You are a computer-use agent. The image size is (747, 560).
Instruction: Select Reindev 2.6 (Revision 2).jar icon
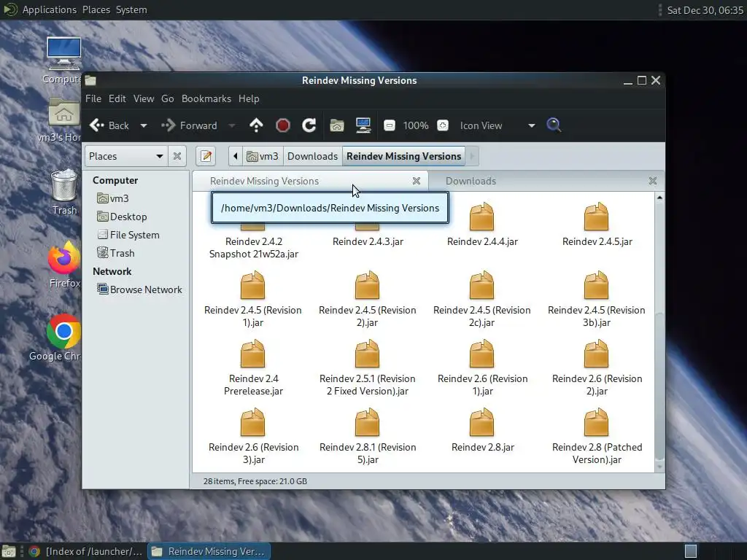pos(597,354)
